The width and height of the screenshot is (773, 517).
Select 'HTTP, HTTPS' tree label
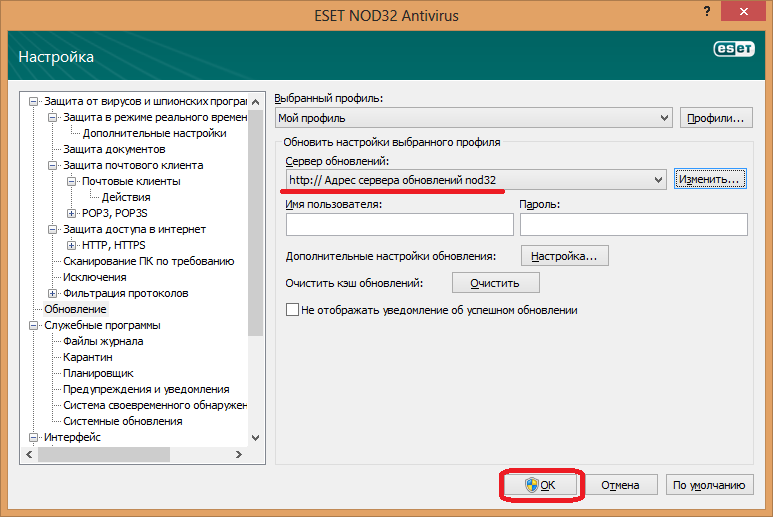[x=113, y=245]
